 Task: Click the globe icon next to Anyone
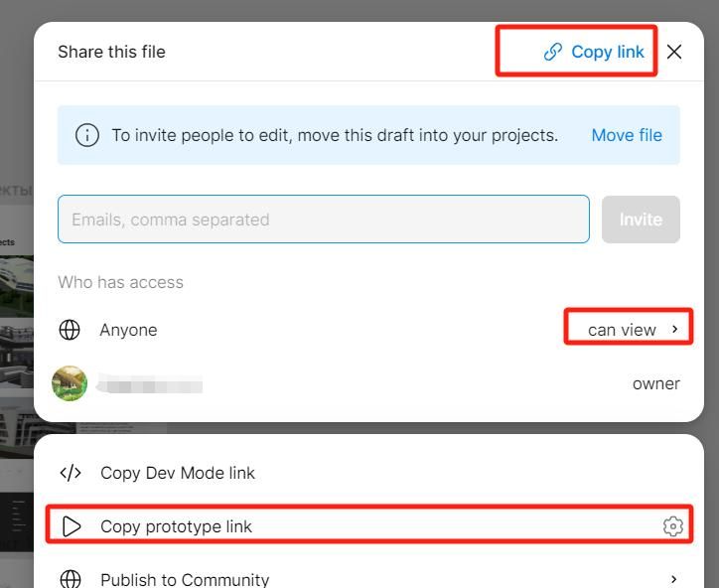coord(70,330)
